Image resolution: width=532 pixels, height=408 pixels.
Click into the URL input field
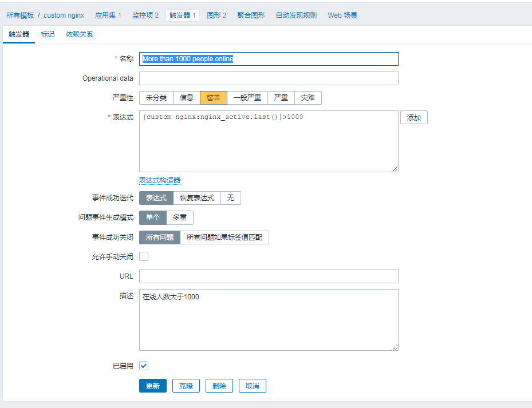pos(269,276)
